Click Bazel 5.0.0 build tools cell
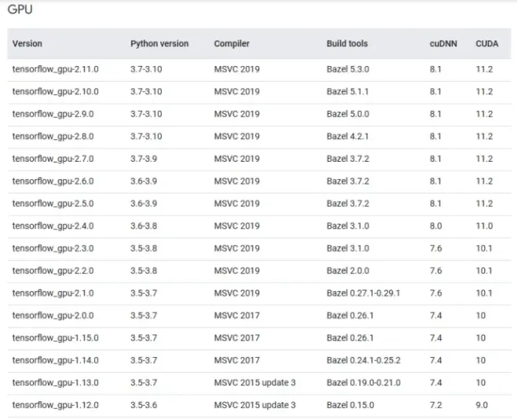518x420 pixels. point(348,114)
